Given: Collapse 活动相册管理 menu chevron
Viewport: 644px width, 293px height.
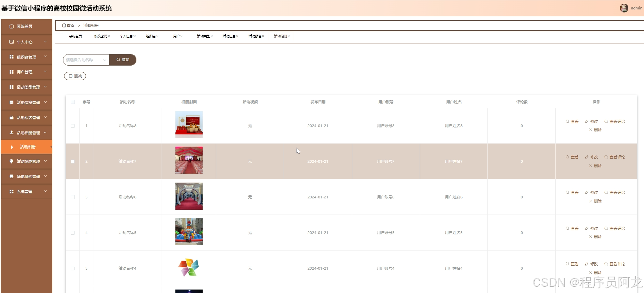Looking at the screenshot, I should coord(45,132).
